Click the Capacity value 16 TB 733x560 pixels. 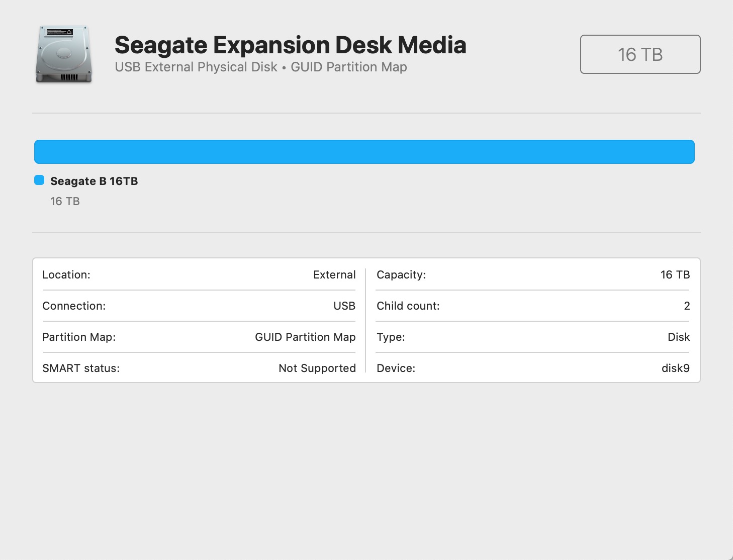[675, 275]
